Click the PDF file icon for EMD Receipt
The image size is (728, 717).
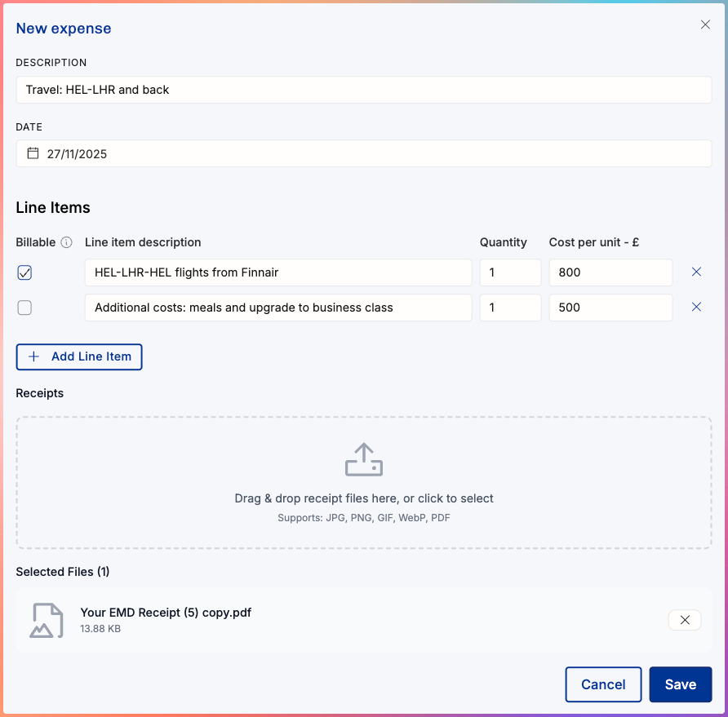coord(47,620)
